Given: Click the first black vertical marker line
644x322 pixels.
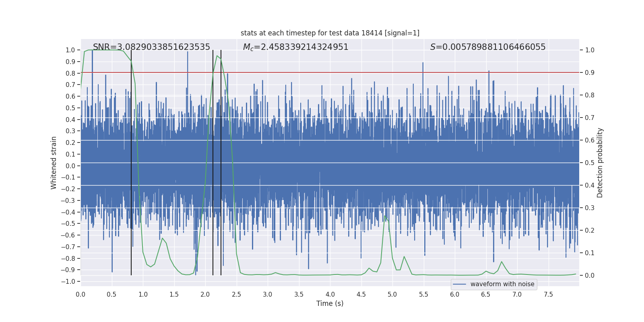Looking at the screenshot, I should 131,163.
